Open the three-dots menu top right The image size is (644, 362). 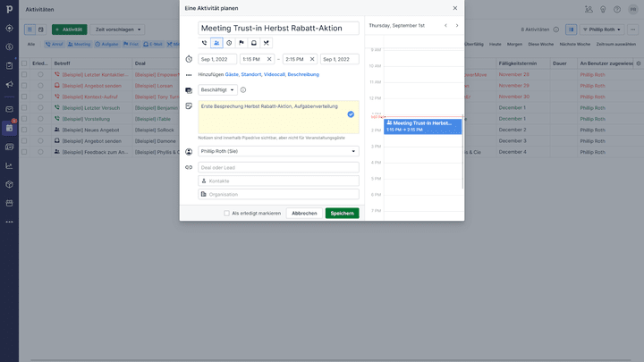[633, 29]
